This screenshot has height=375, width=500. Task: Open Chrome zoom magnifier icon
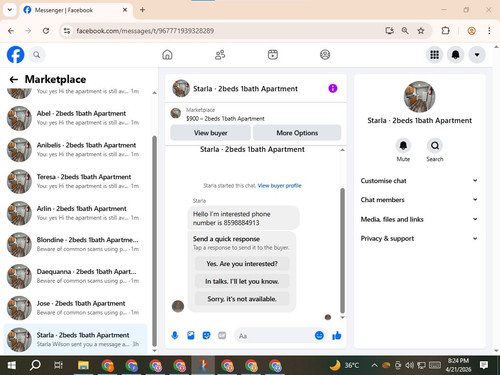click(405, 31)
